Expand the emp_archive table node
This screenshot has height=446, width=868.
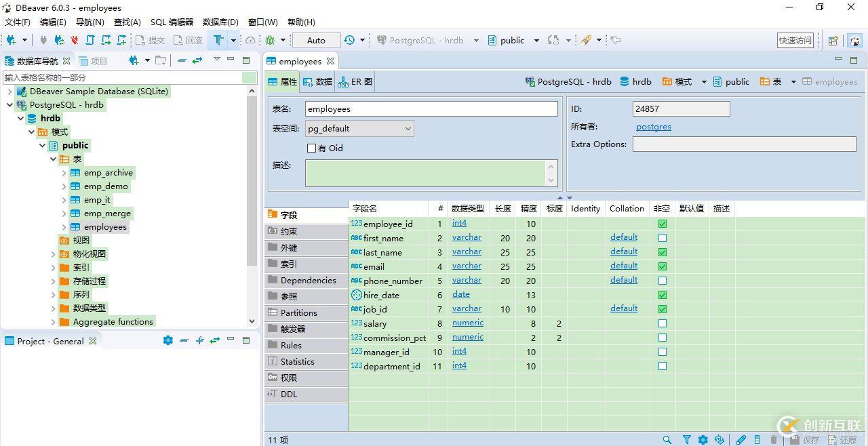click(64, 173)
